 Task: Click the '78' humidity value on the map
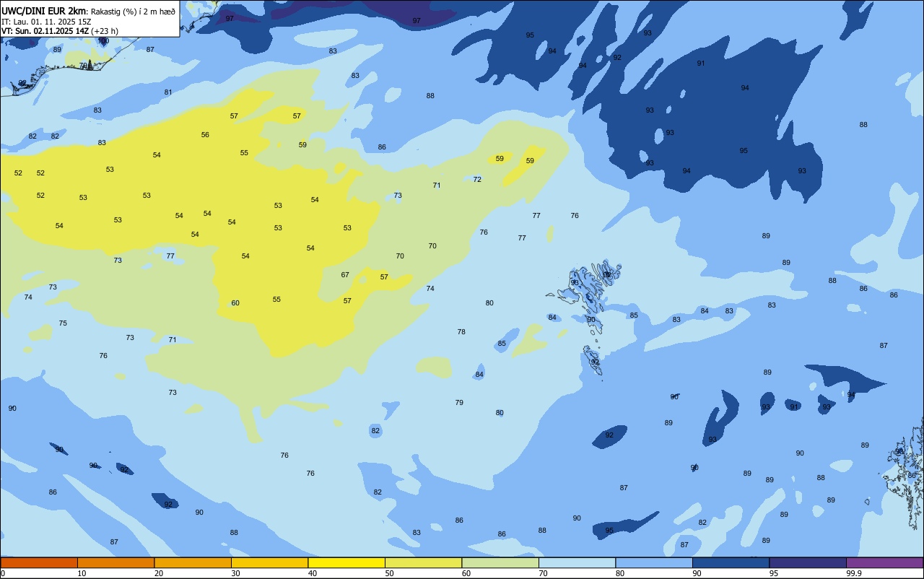[461, 331]
